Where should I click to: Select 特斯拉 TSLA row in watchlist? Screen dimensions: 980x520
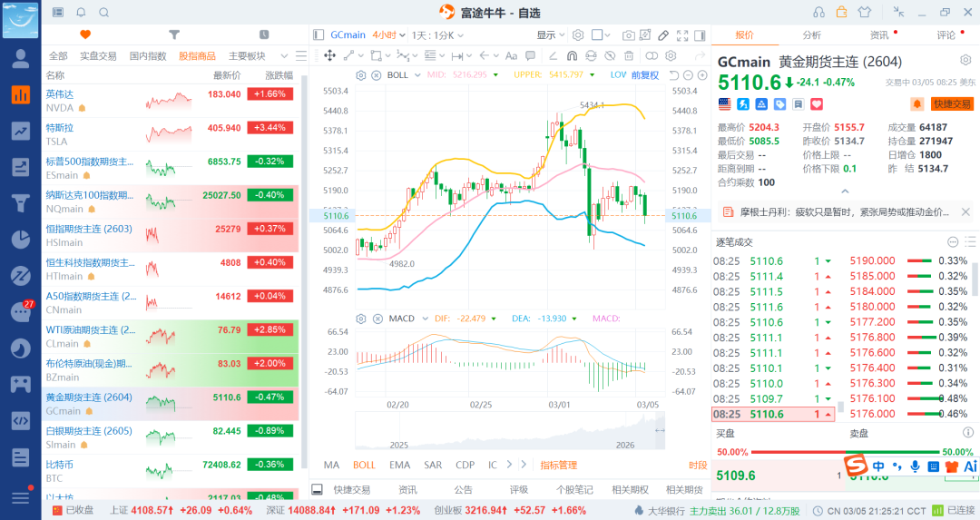170,134
